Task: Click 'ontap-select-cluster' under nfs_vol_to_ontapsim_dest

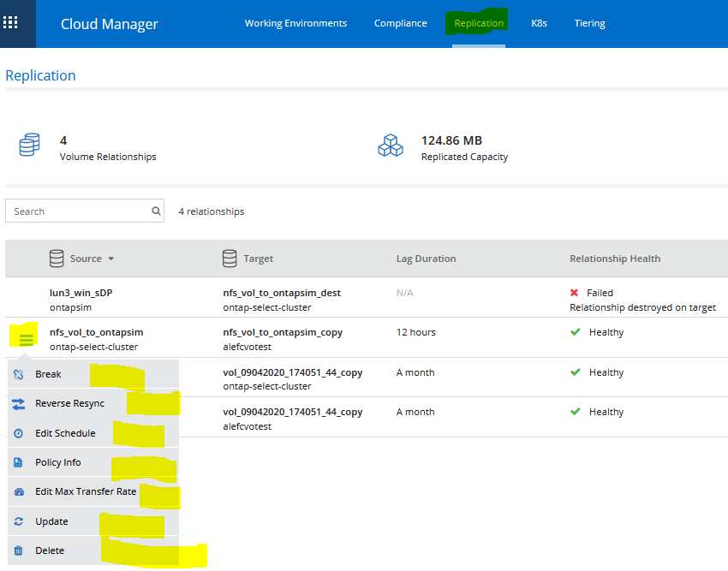Action: pos(267,307)
